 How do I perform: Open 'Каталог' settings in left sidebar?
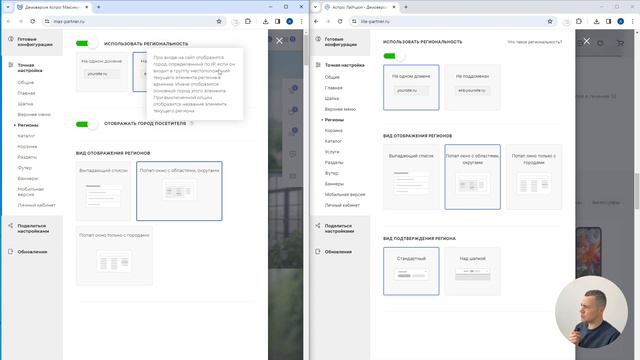coord(26,136)
